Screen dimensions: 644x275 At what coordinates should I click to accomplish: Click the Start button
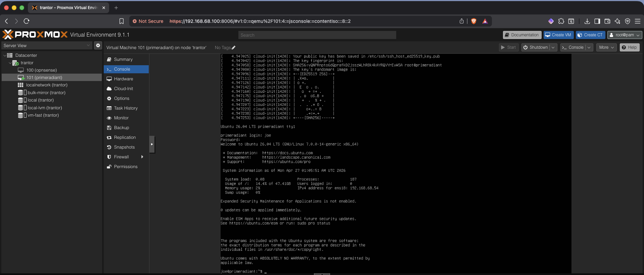(508, 47)
